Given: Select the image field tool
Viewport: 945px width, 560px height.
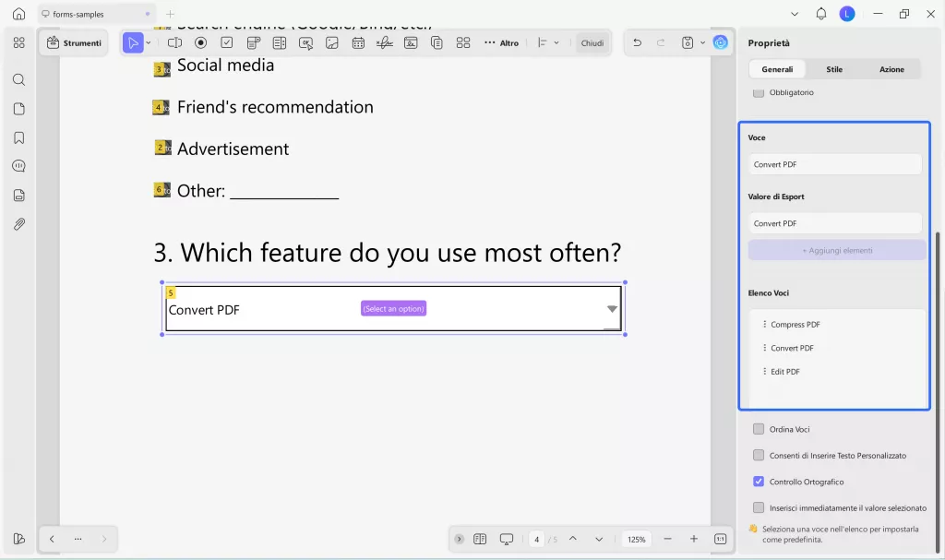Looking at the screenshot, I should pyautogui.click(x=332, y=42).
